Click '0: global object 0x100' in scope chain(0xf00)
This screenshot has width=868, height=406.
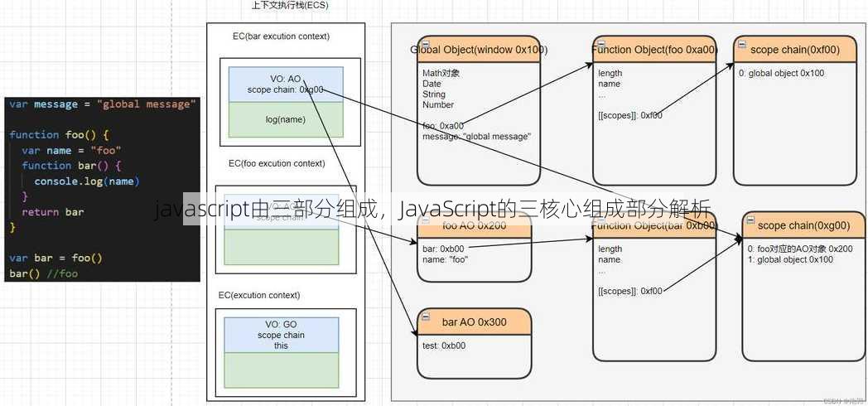781,73
